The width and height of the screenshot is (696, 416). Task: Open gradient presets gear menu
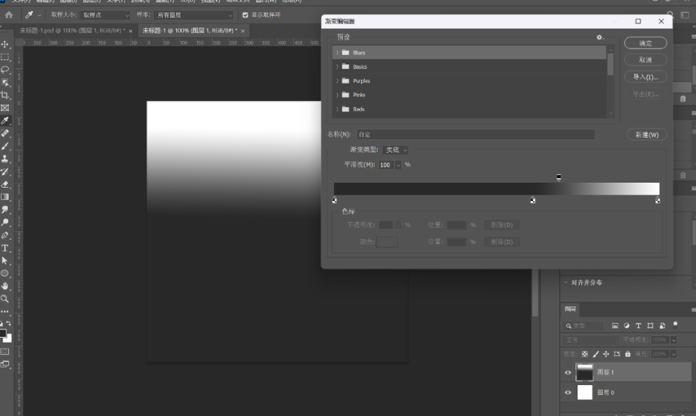tap(599, 37)
